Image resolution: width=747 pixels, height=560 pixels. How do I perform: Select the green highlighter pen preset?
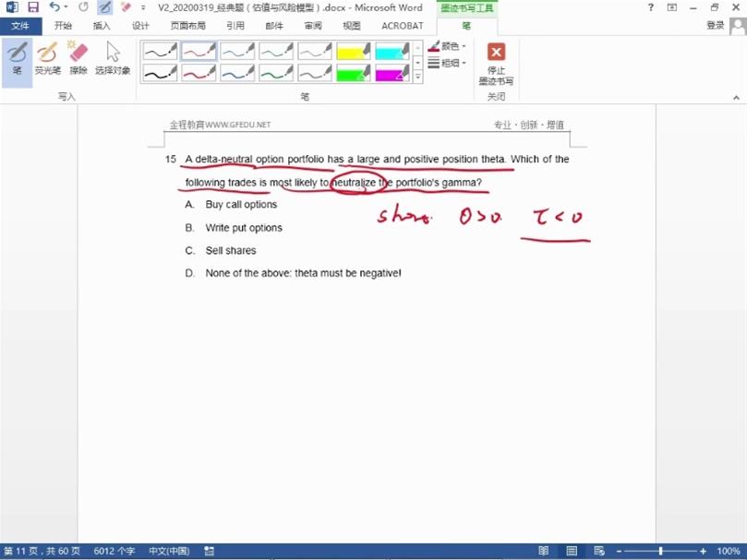tap(354, 73)
